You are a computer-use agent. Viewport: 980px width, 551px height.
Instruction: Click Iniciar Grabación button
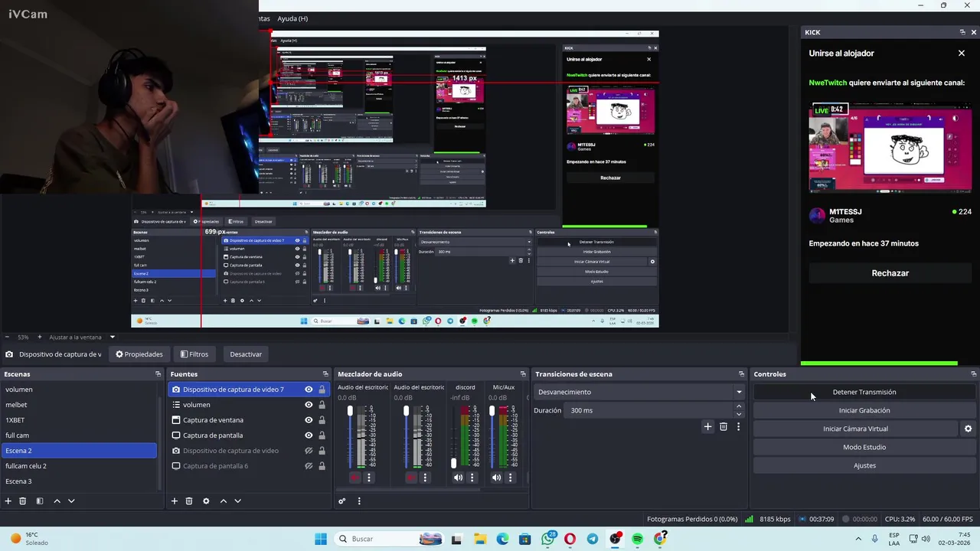pyautogui.click(x=864, y=410)
